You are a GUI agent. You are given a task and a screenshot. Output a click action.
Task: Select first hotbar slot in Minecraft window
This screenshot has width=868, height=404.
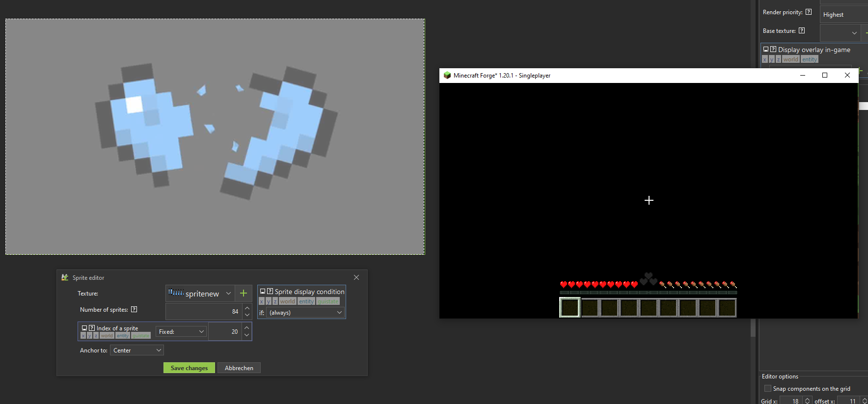coord(570,308)
